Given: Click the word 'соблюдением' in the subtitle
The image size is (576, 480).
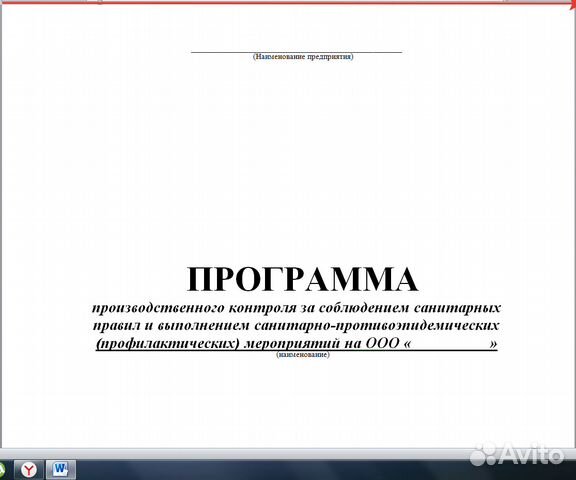Looking at the screenshot, I should point(364,307).
